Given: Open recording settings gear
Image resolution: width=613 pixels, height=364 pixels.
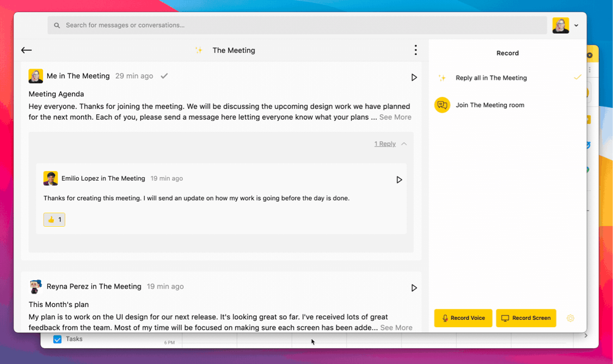Looking at the screenshot, I should pos(570,318).
